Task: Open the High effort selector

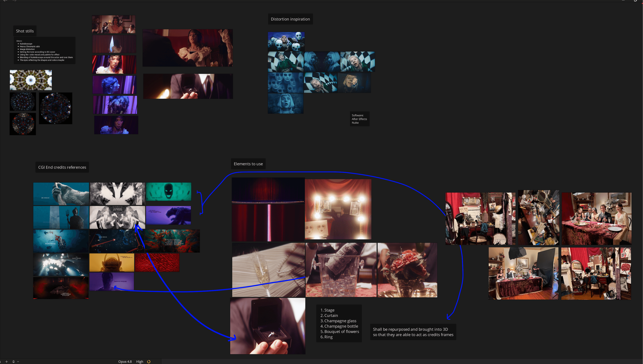Action: tap(139, 362)
